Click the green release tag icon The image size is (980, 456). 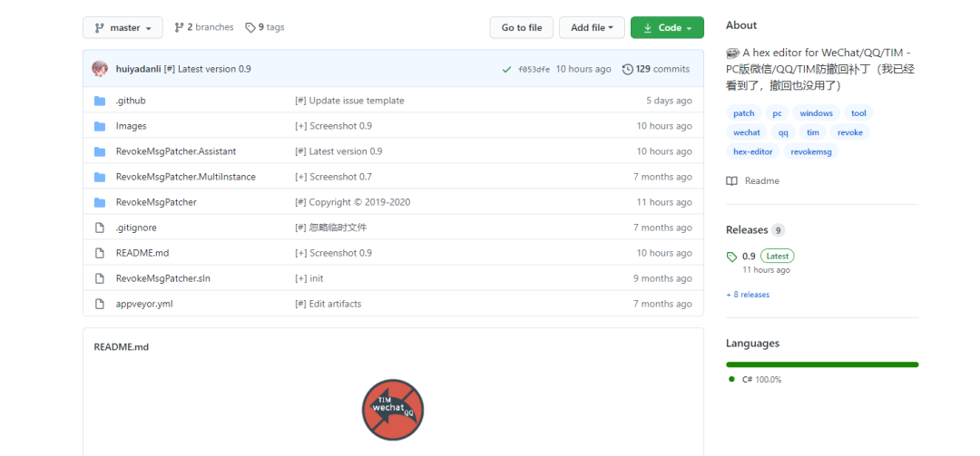click(x=731, y=257)
